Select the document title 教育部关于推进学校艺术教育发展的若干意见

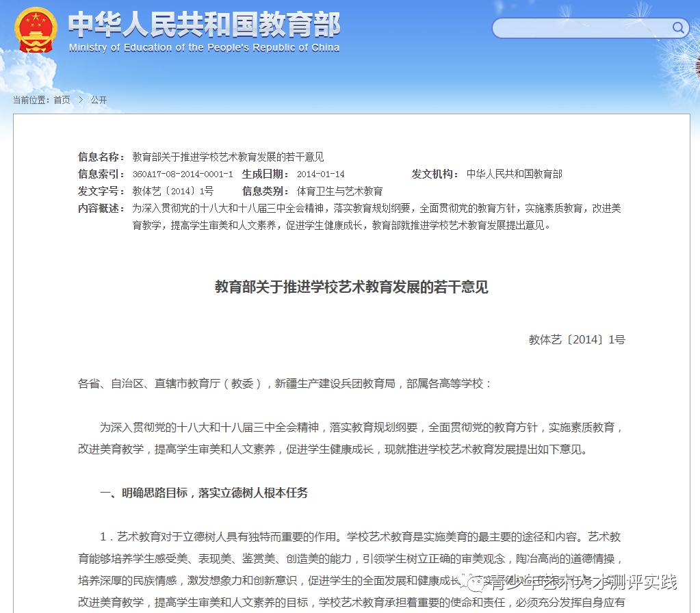pyautogui.click(x=350, y=287)
